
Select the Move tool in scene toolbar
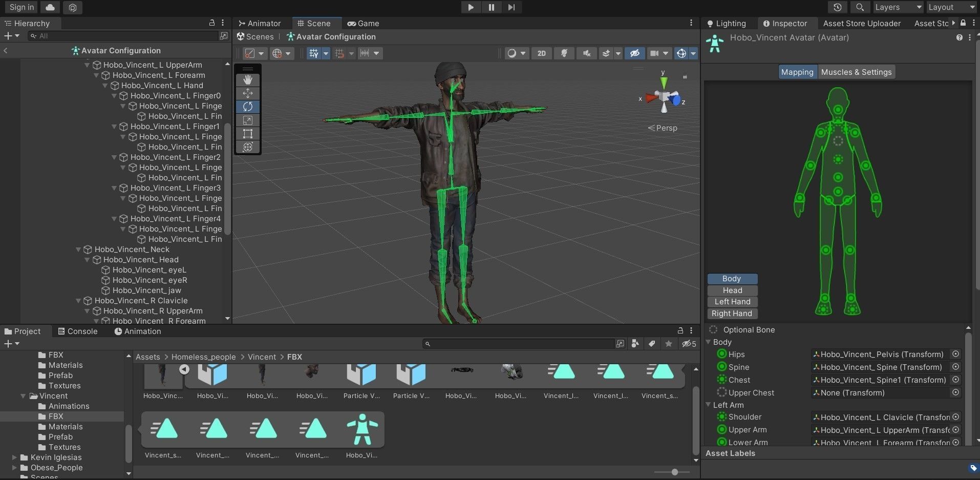248,93
